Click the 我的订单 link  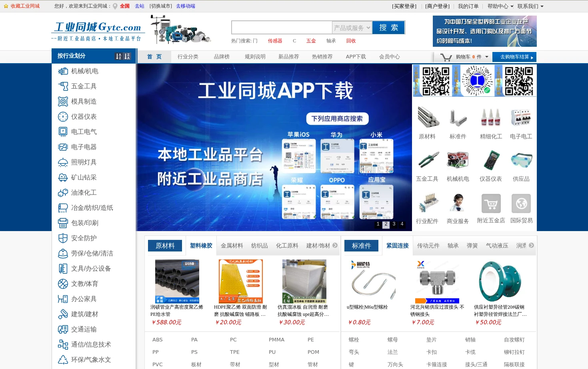click(x=468, y=6)
